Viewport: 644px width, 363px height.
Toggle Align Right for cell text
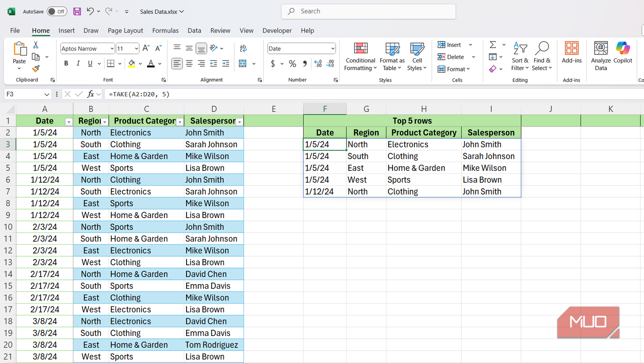[x=201, y=63]
